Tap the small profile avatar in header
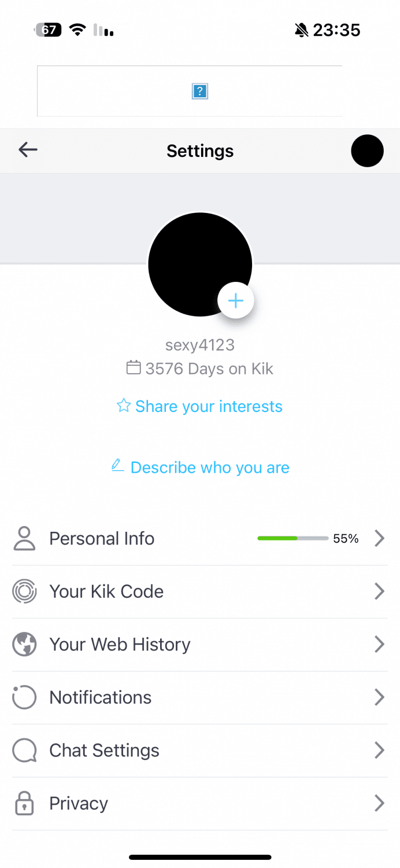 [367, 150]
